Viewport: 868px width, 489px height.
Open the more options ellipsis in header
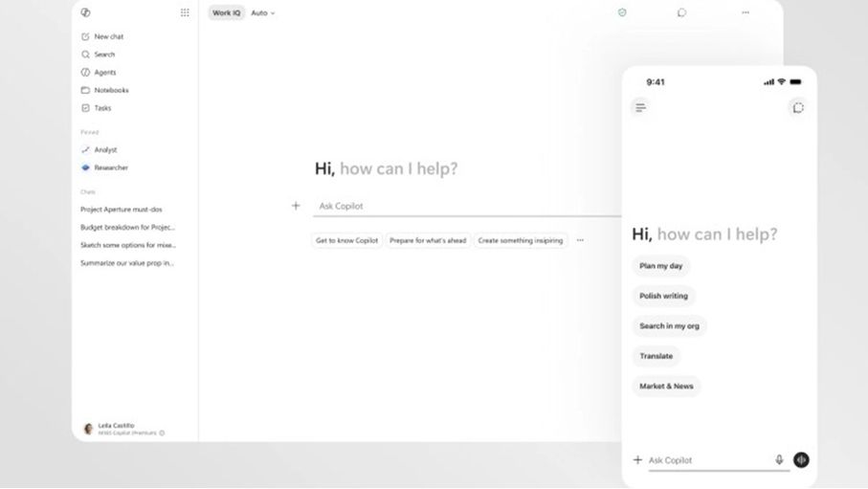746,12
